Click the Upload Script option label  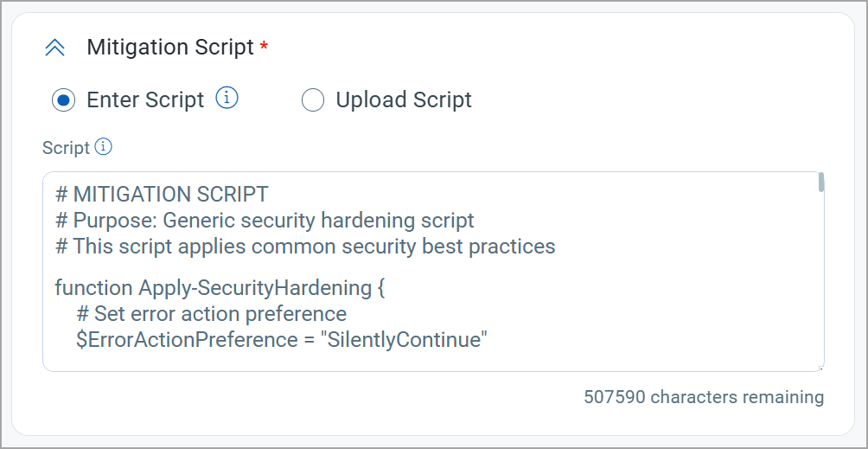404,100
